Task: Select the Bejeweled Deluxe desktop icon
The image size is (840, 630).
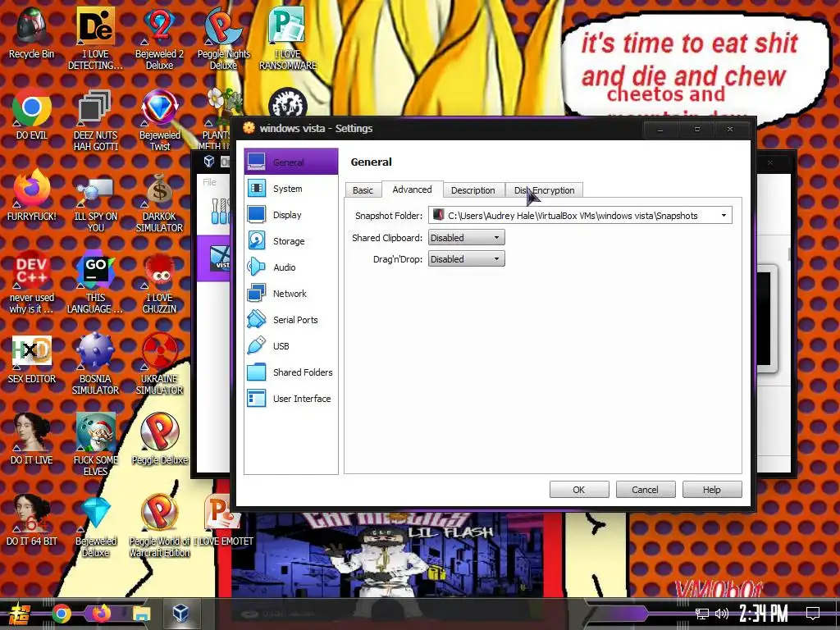Action: tap(95, 527)
